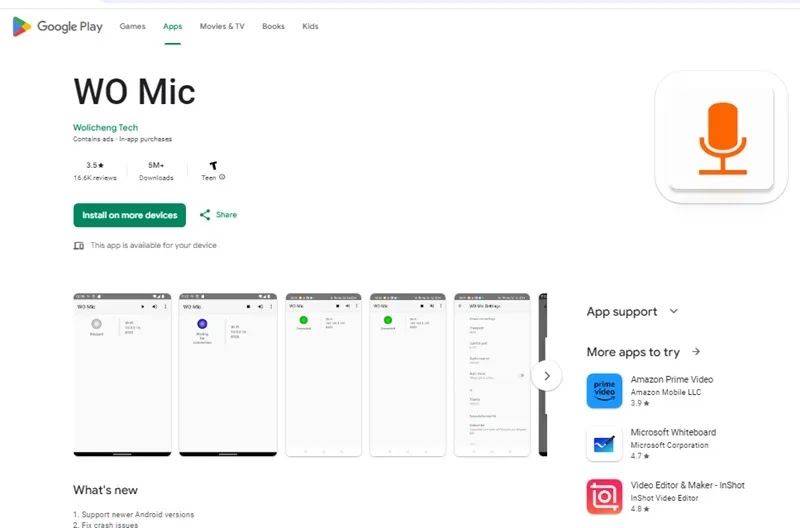
Task: Click the More apps to try arrow
Action: (x=696, y=351)
